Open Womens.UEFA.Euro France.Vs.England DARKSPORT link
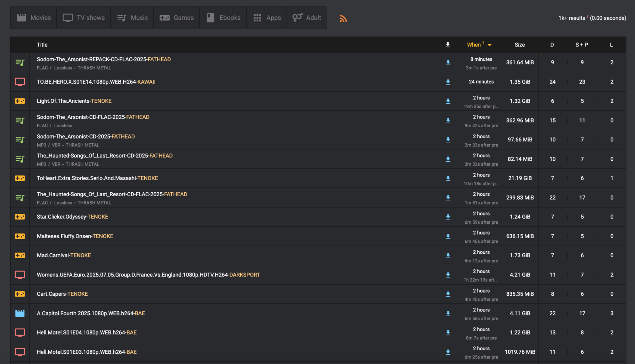The width and height of the screenshot is (635, 364). click(x=148, y=275)
